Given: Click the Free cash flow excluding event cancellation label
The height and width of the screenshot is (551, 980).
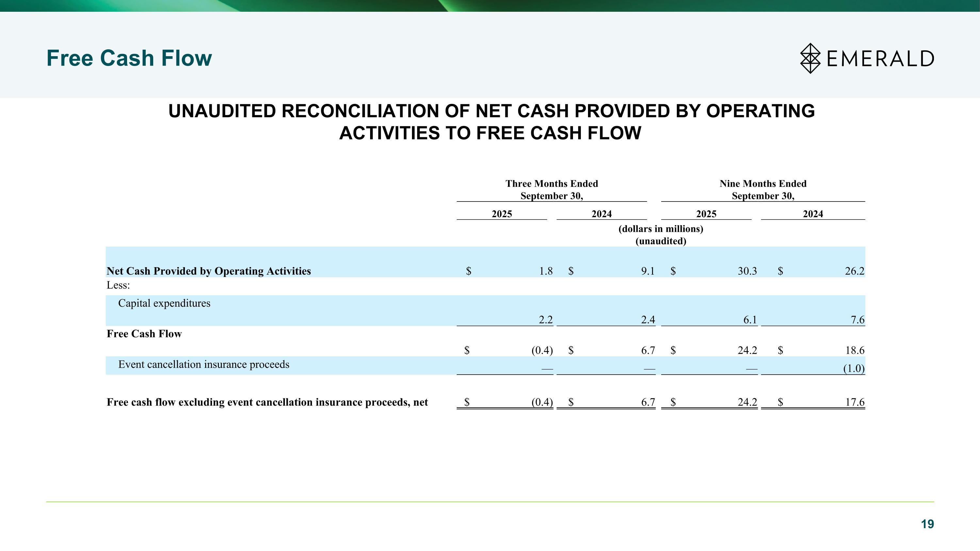Looking at the screenshot, I should tap(267, 402).
